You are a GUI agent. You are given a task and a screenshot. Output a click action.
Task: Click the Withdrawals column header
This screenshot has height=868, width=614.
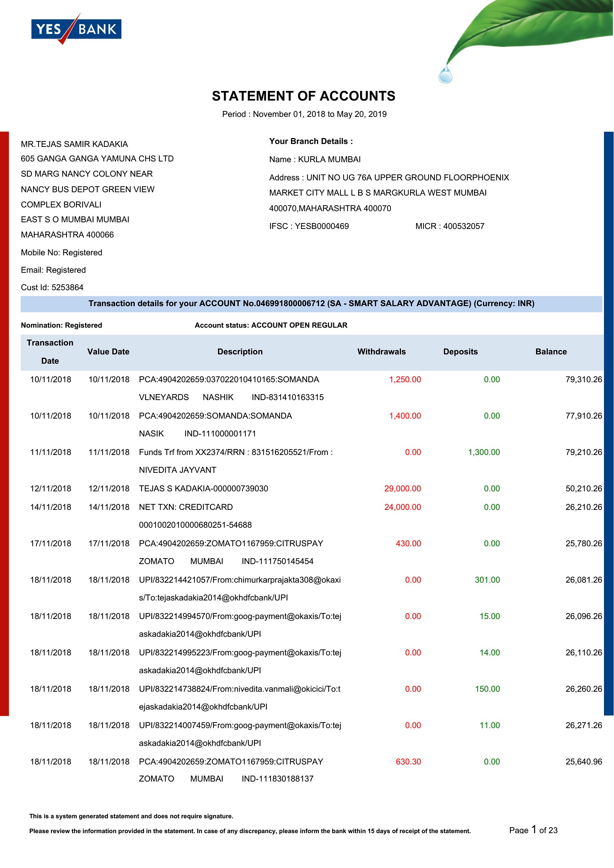pyautogui.click(x=382, y=351)
